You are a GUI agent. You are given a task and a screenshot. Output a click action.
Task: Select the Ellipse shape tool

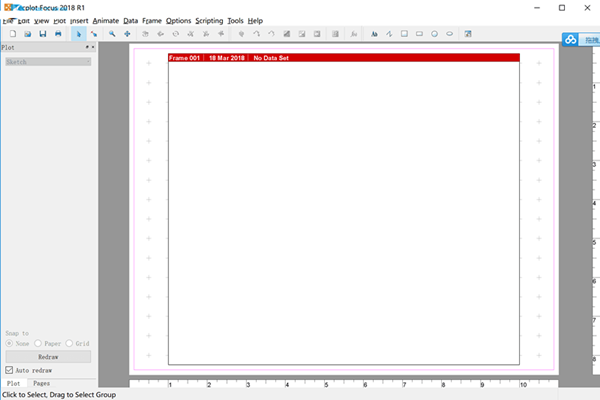450,34
